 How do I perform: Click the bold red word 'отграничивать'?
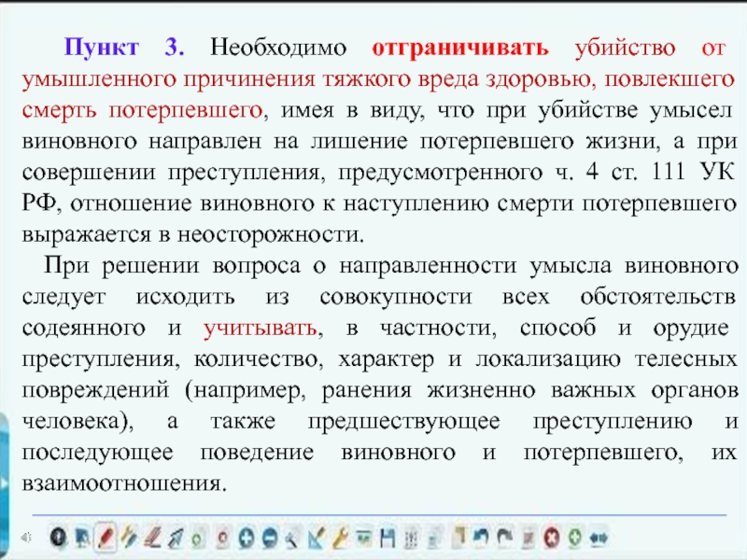tap(460, 48)
